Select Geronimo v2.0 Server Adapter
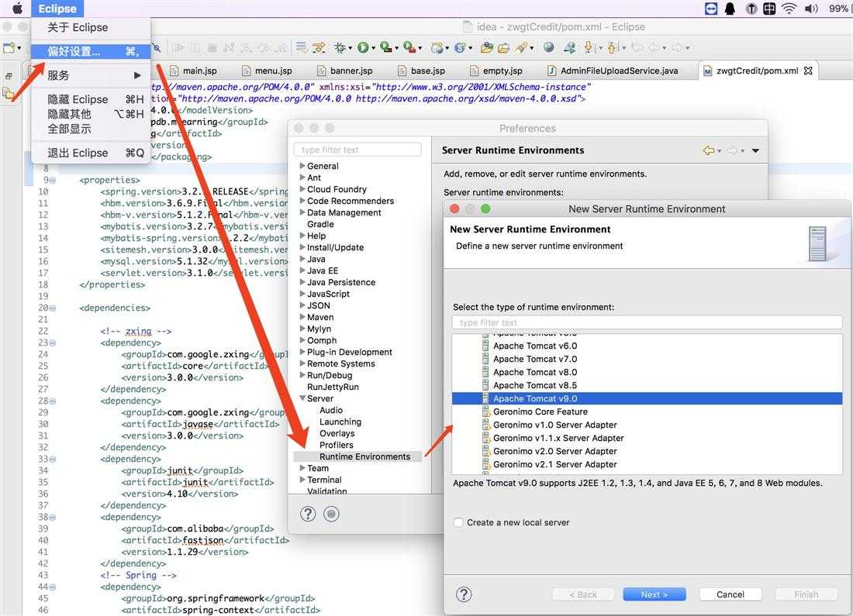 pyautogui.click(x=647, y=451)
